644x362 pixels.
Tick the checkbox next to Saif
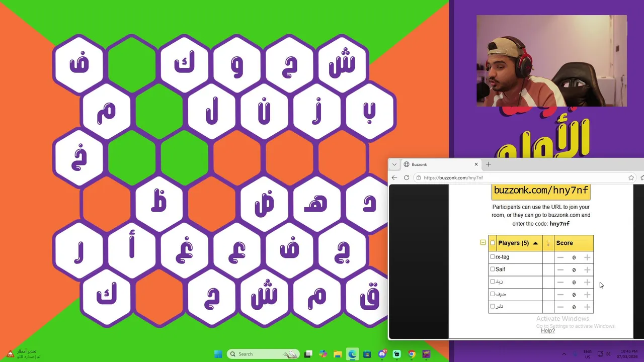coord(493,269)
